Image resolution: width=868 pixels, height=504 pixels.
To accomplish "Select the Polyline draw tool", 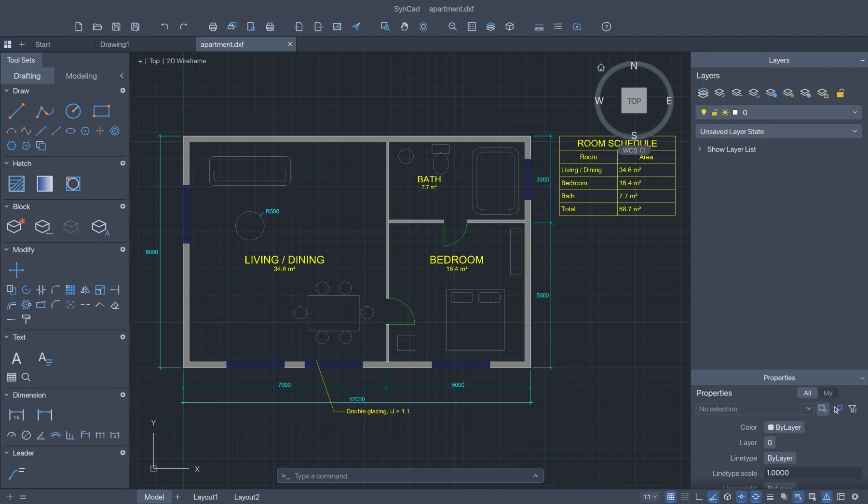I will pyautogui.click(x=45, y=111).
